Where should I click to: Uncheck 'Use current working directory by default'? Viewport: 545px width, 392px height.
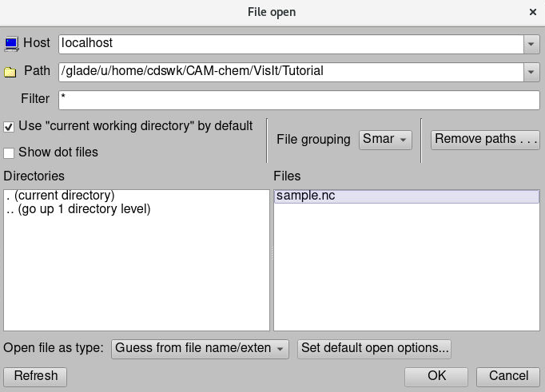[9, 127]
